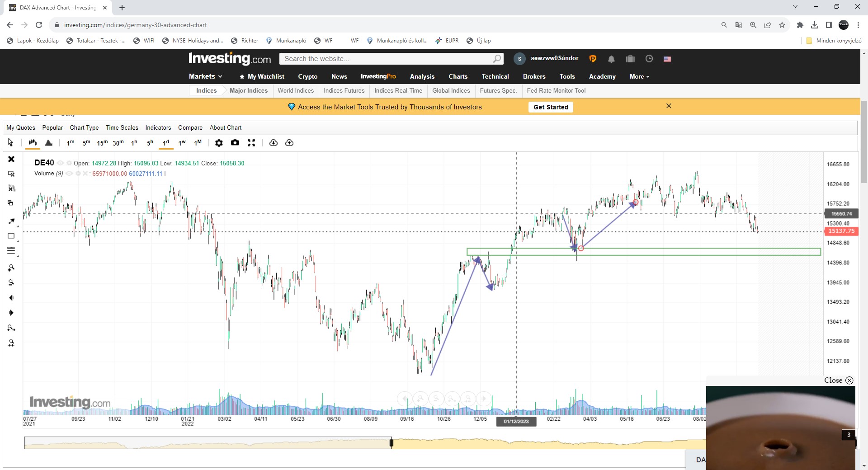868x470 pixels.
Task: Open the Popular menu
Action: click(x=52, y=127)
